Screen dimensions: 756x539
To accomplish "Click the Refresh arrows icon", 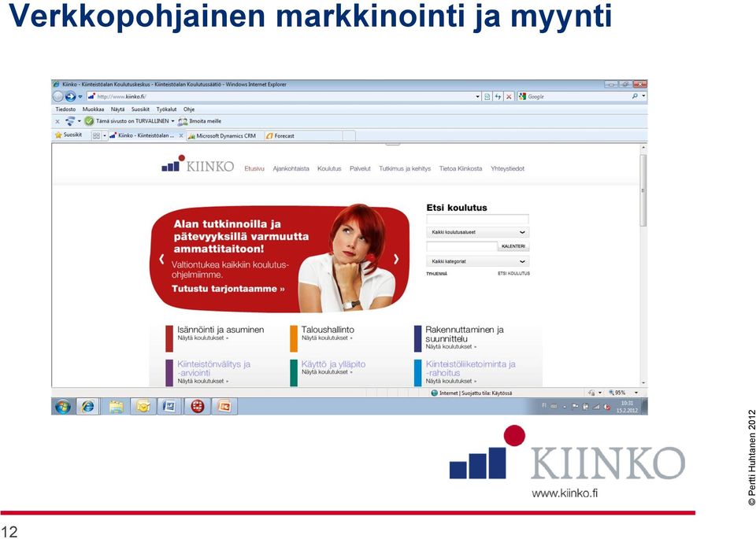I will [x=498, y=97].
